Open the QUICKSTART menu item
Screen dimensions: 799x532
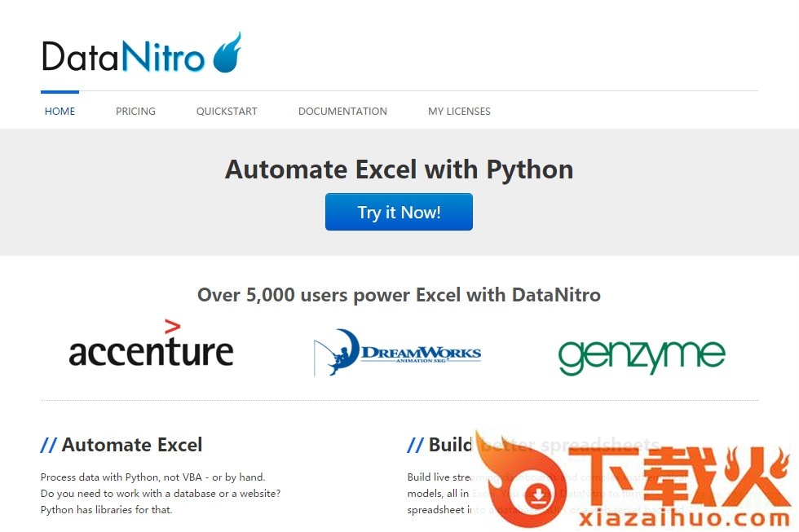(x=227, y=112)
